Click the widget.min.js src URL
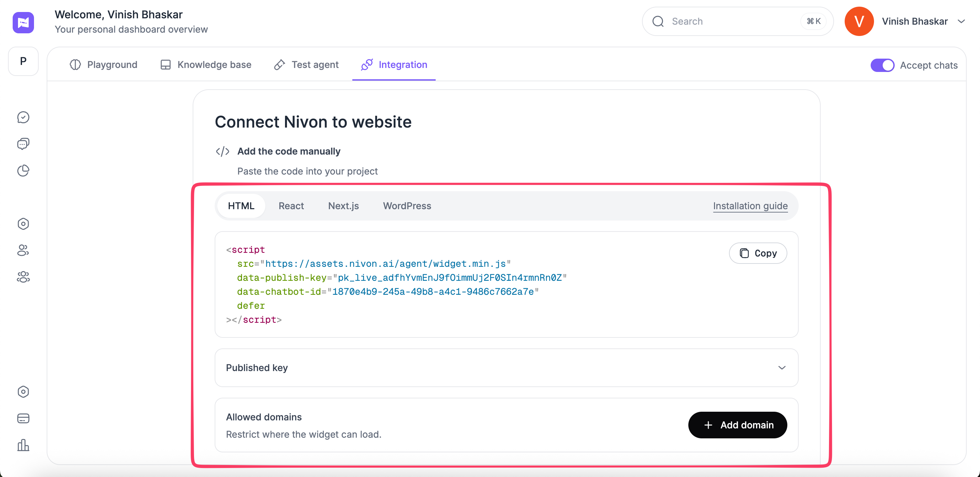Screen dimensions: 980x477 [x=385, y=264]
